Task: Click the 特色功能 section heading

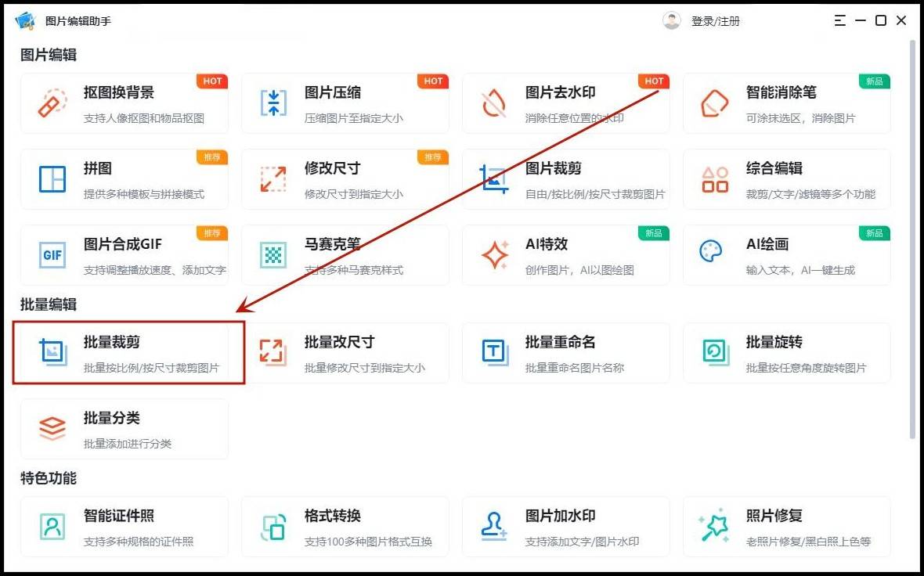Action: [x=49, y=478]
